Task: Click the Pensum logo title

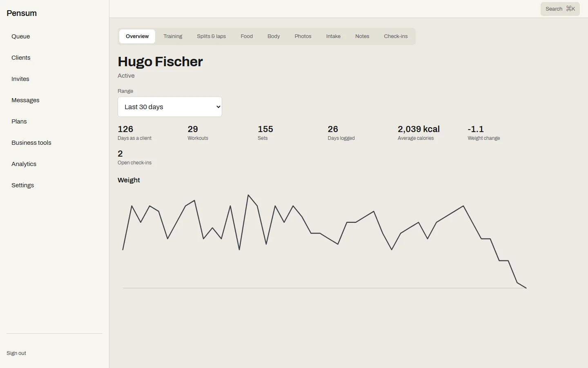Action: (22, 13)
